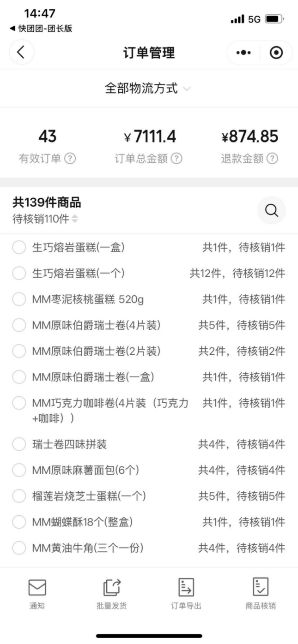The height and width of the screenshot is (644, 298).
Task: Open the 通知 notifications panel
Action: (37, 590)
